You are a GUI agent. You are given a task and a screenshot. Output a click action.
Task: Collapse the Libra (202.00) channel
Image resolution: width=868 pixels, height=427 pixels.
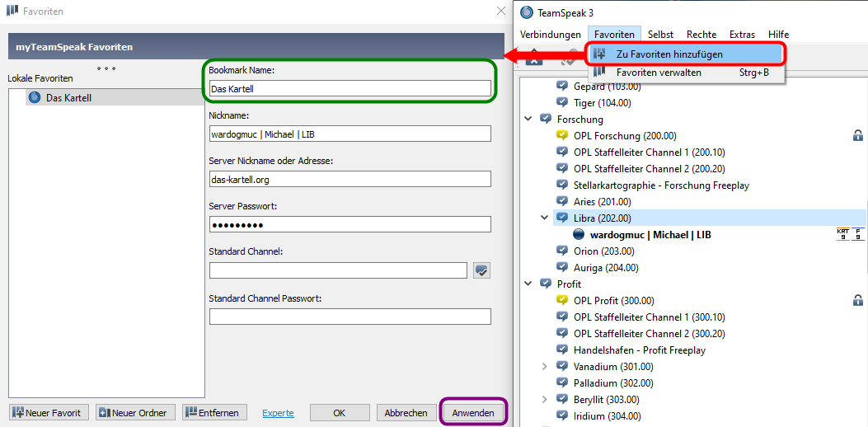point(545,218)
